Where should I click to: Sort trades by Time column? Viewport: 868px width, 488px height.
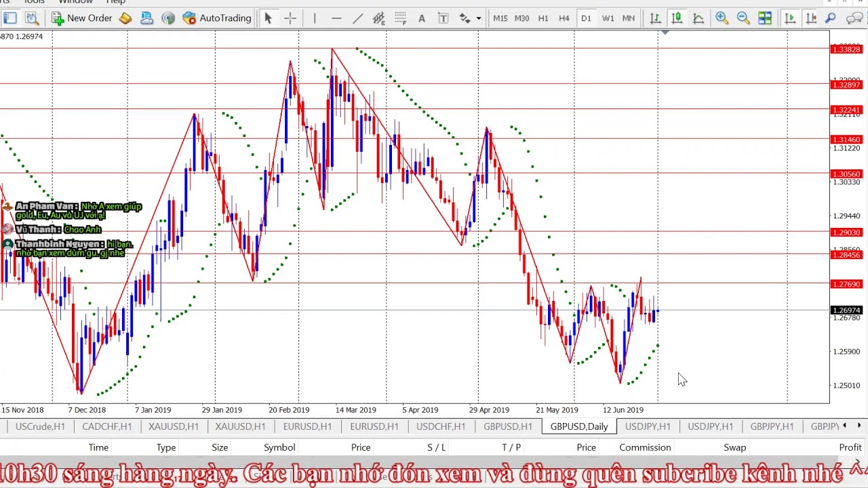point(98,447)
